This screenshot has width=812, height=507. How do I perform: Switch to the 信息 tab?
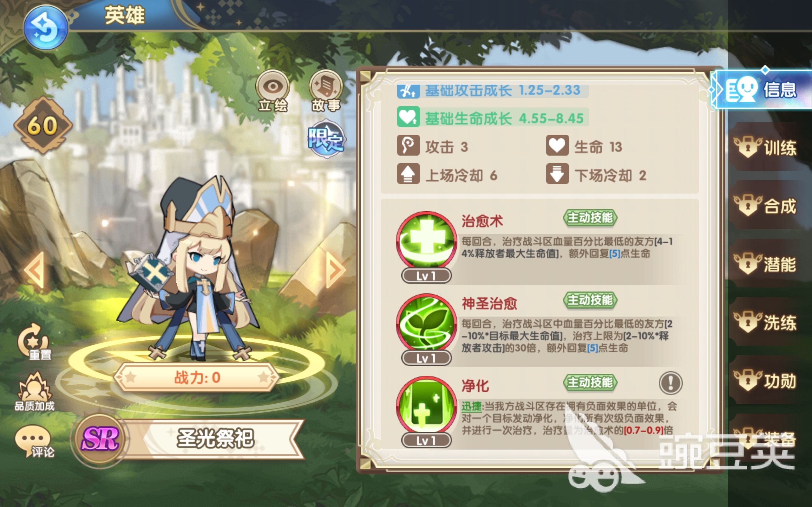point(762,89)
